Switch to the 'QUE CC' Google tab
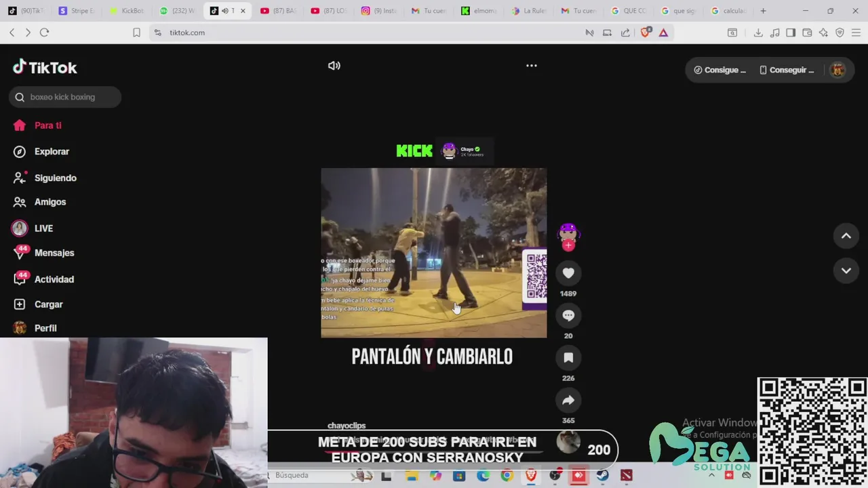 point(629,11)
